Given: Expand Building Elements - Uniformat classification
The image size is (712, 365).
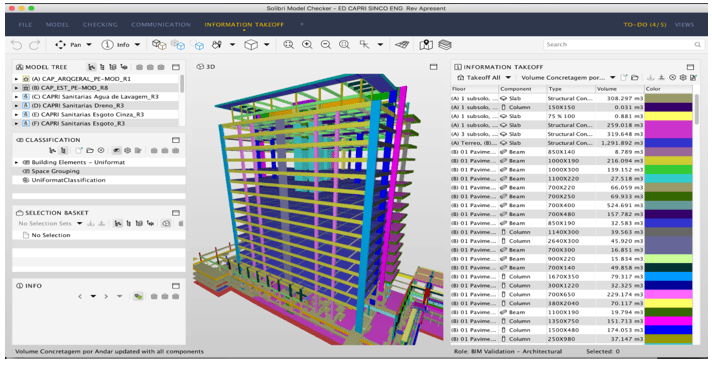Looking at the screenshot, I should click(x=17, y=163).
